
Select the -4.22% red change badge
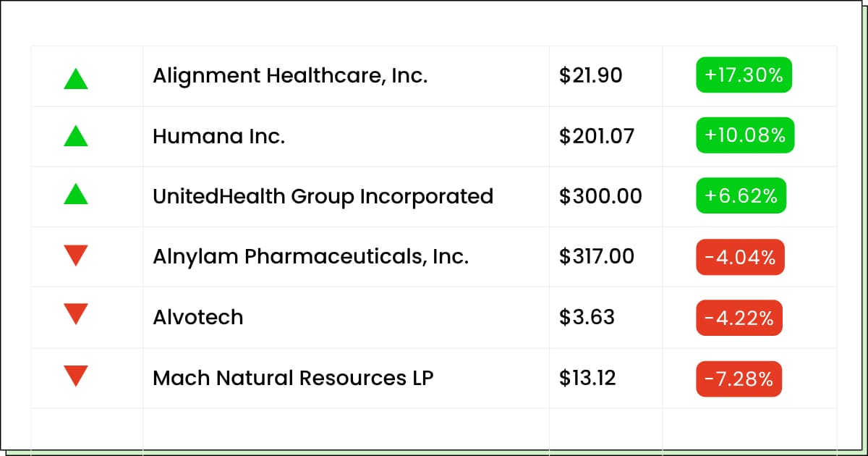739,318
